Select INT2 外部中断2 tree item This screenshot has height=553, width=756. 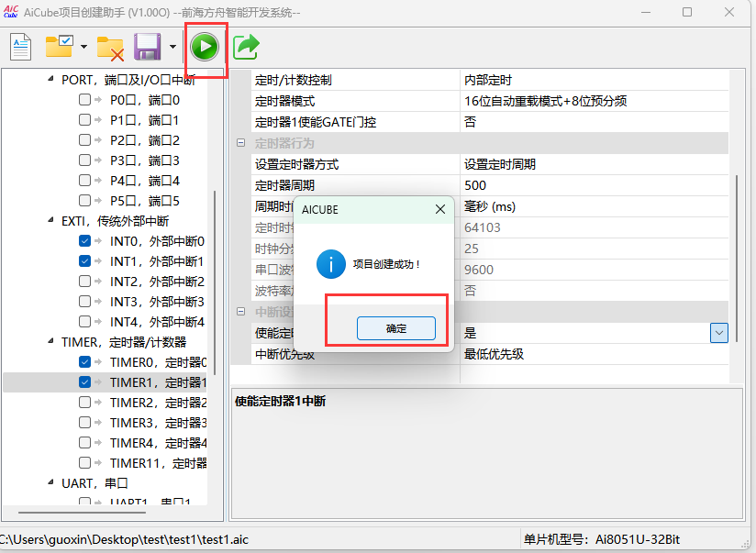[x=157, y=281]
